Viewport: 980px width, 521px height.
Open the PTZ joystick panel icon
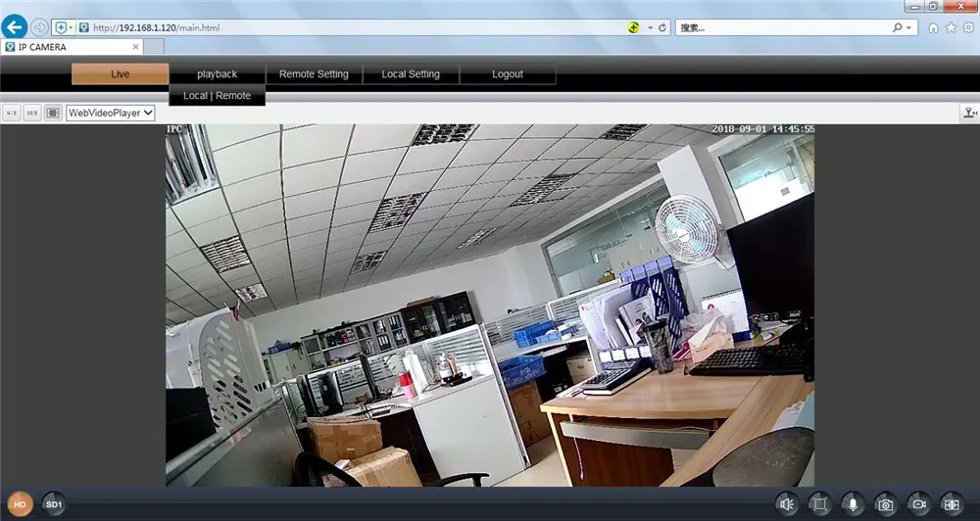coord(970,113)
